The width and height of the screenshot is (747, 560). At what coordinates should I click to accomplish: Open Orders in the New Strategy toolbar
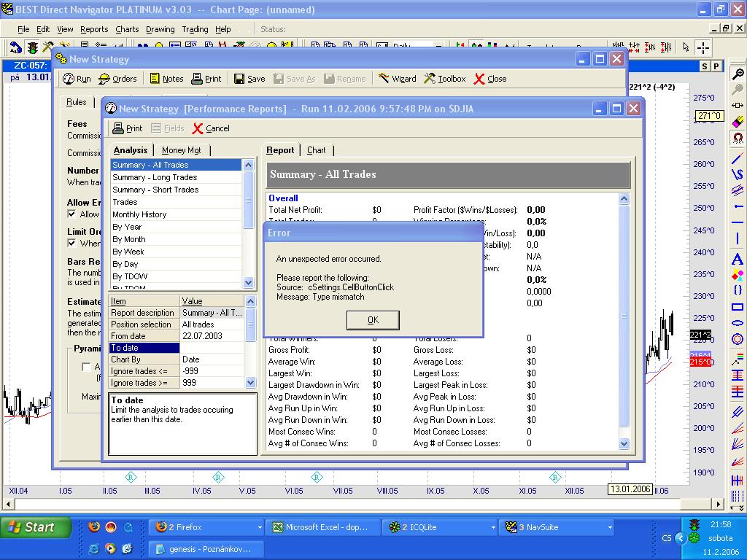117,79
